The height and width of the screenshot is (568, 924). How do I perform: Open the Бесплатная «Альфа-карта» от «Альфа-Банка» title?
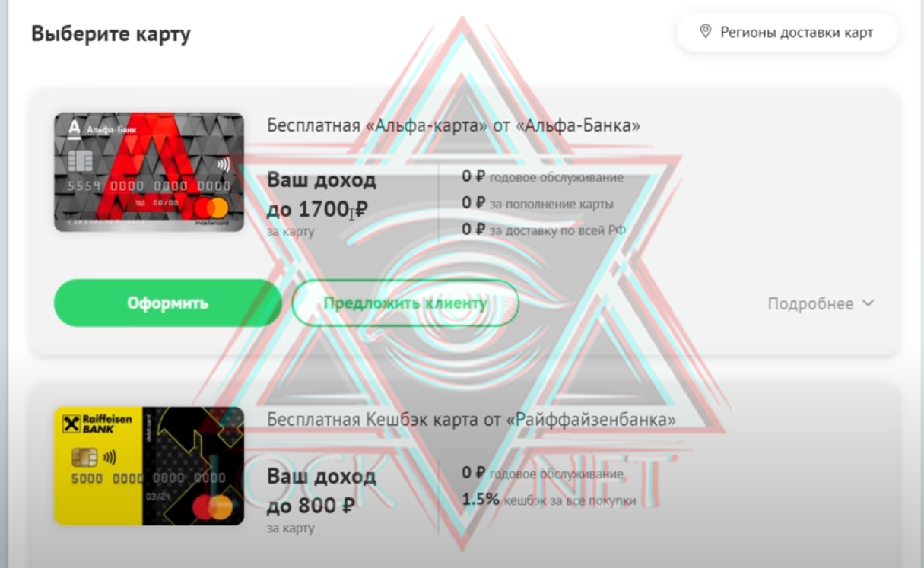click(453, 125)
